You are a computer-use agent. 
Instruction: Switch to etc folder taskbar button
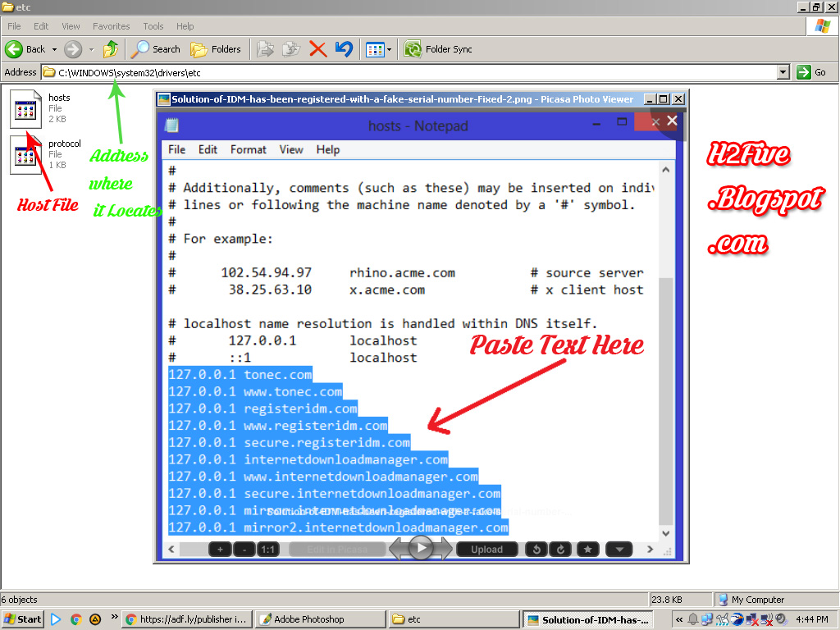454,619
